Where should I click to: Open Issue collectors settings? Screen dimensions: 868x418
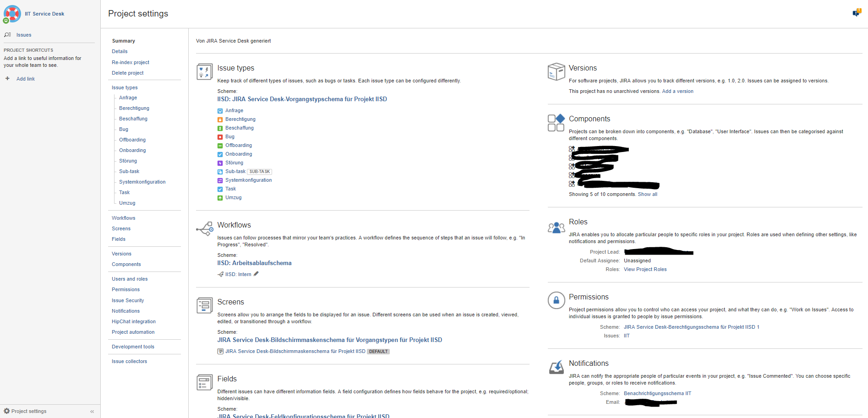(129, 361)
